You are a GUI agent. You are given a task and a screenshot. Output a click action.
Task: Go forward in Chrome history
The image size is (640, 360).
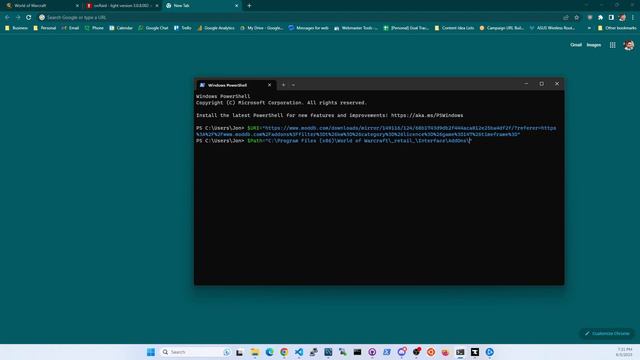[18, 18]
